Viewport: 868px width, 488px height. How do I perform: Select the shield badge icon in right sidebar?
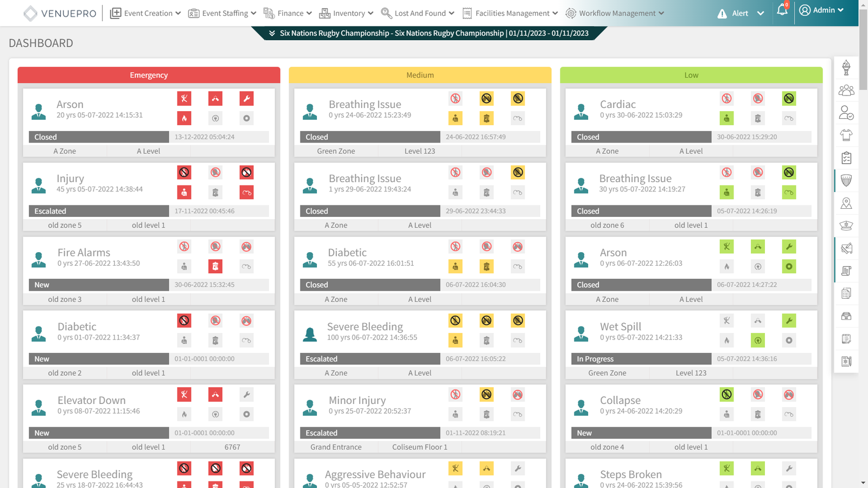click(x=846, y=181)
